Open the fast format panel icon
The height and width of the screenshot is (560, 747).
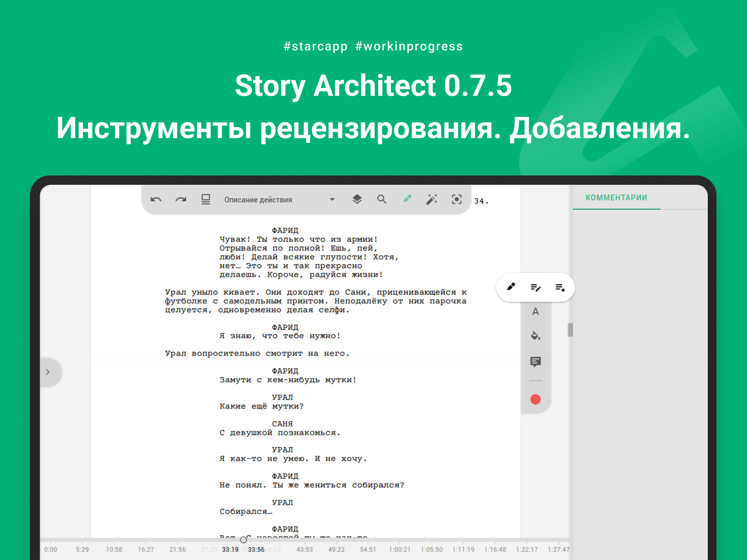point(206,199)
